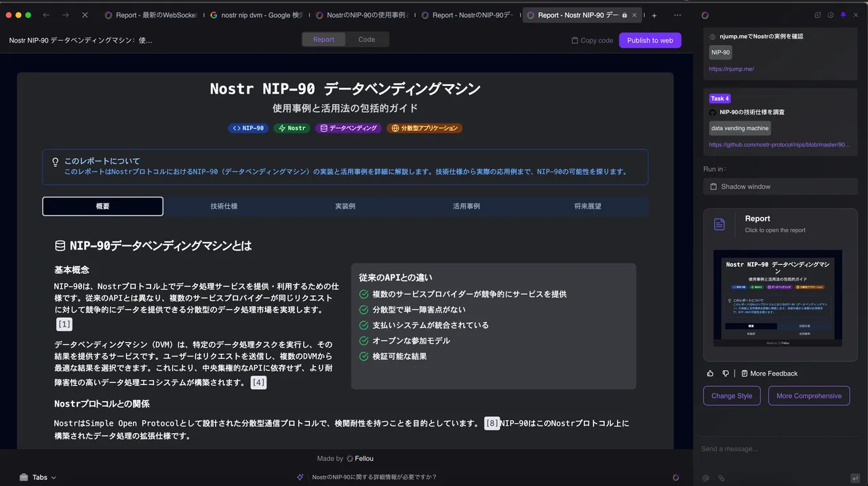Click the browser forward arrow
868x486 pixels.
65,15
